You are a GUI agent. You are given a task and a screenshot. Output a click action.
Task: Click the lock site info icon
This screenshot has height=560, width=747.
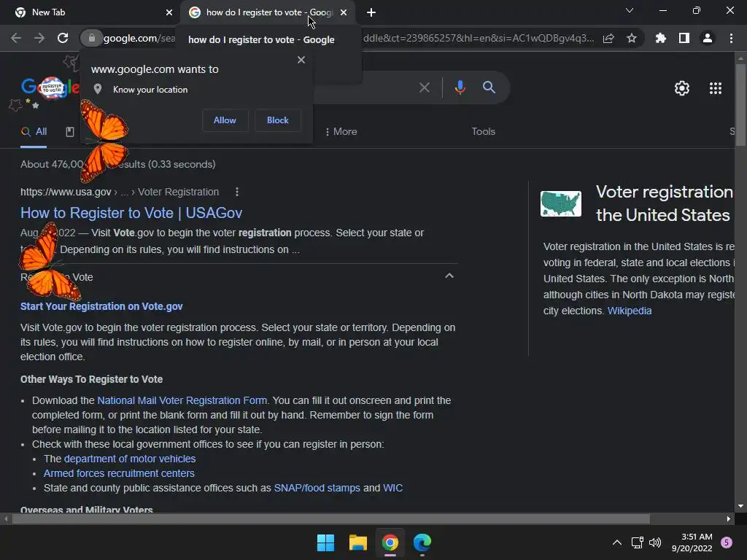pos(91,38)
